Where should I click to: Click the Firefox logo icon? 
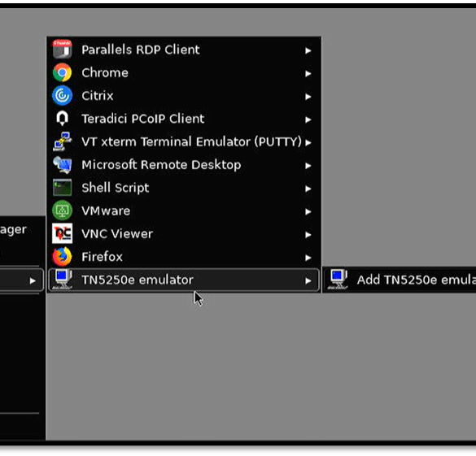click(62, 257)
